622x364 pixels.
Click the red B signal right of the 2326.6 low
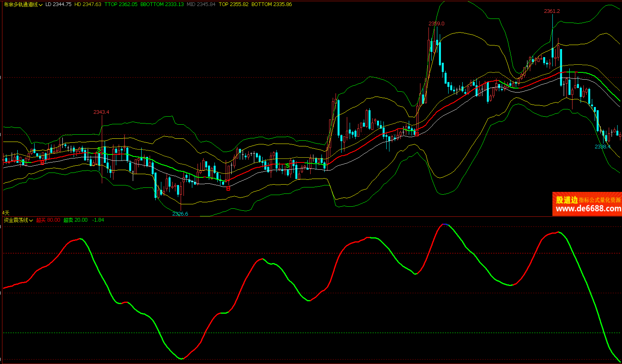click(x=228, y=188)
